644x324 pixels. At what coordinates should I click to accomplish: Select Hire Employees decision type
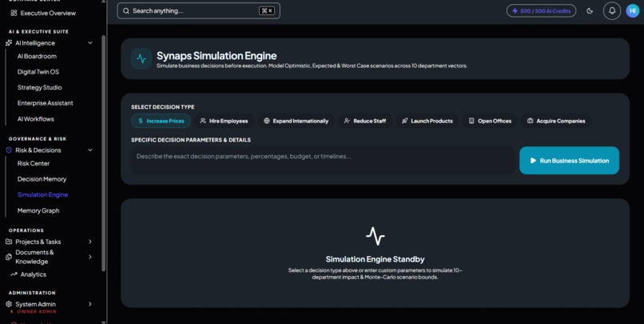tap(224, 121)
